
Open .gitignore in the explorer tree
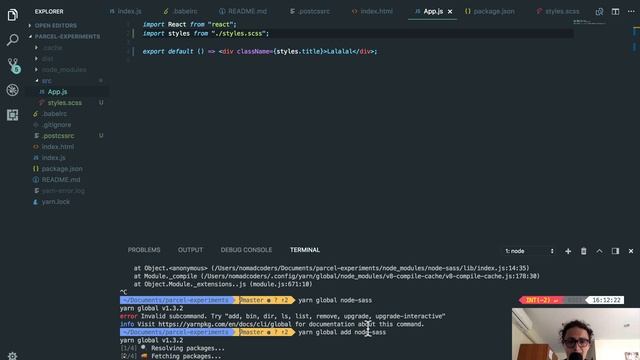click(x=56, y=125)
